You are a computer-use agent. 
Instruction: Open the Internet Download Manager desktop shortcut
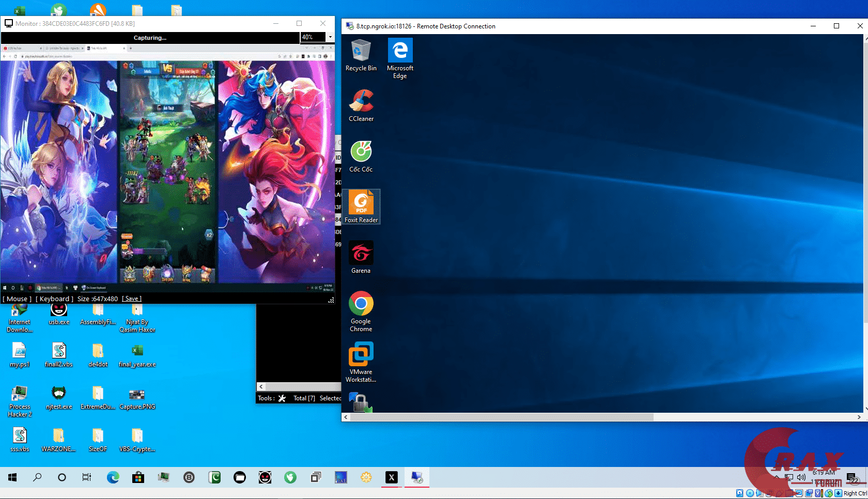pyautogui.click(x=20, y=318)
